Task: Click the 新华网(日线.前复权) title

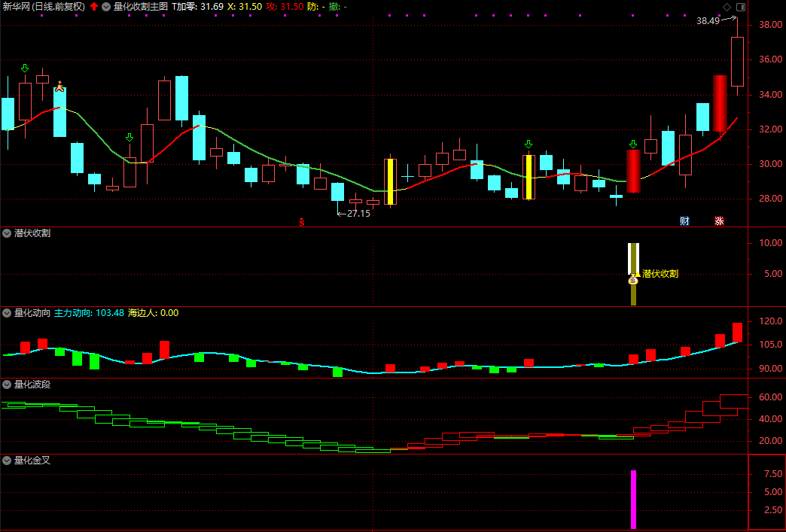Action: [44, 7]
